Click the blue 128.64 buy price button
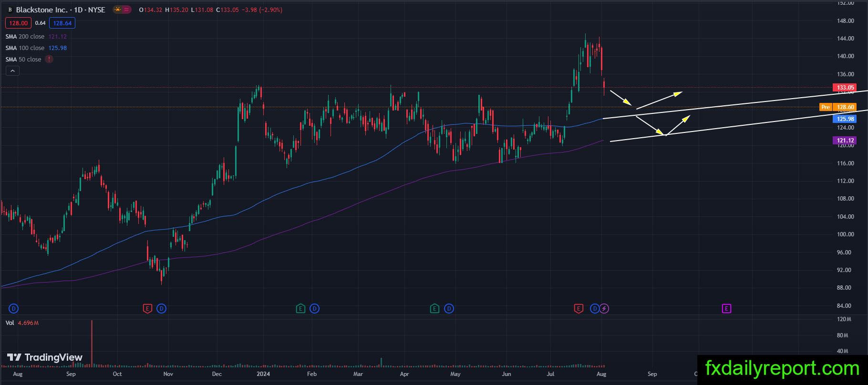 coord(62,23)
